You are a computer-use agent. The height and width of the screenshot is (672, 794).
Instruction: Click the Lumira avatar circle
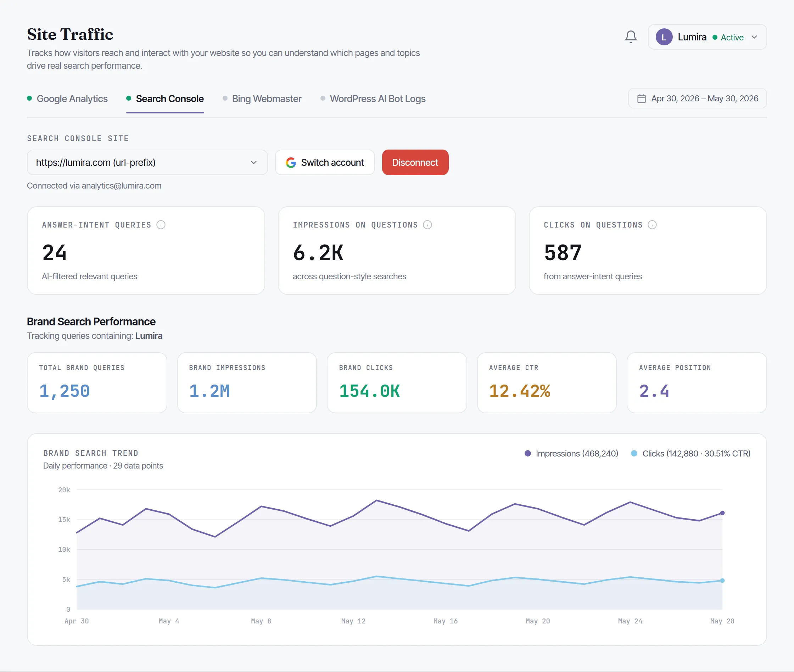tap(664, 37)
